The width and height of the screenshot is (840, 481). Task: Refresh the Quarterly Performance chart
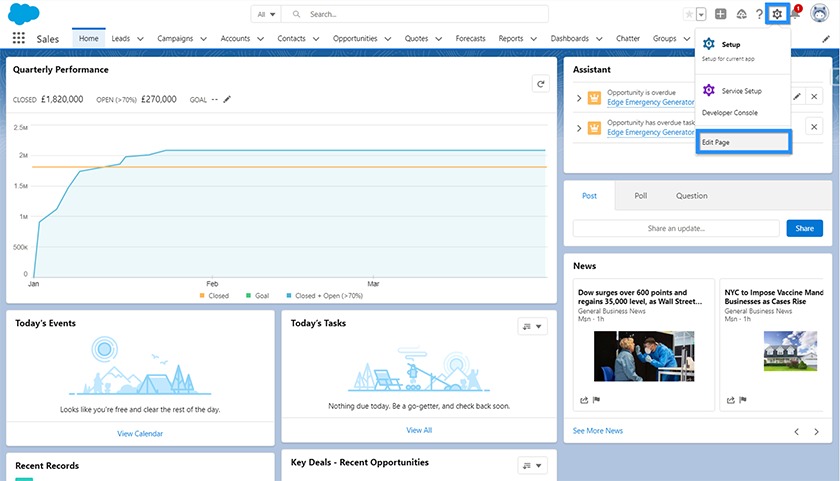coord(541,84)
